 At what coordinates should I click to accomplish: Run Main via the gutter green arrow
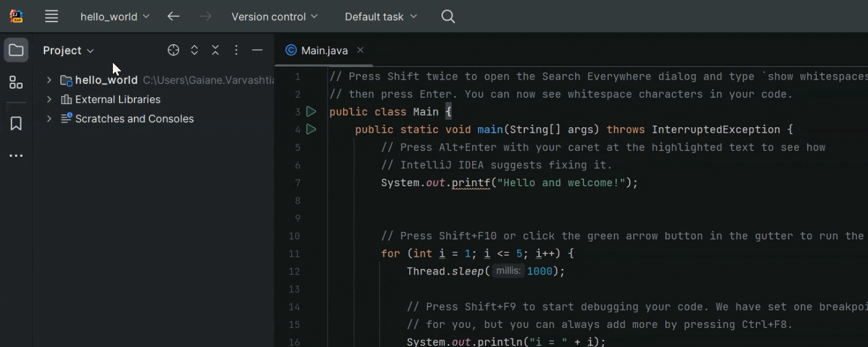point(311,112)
